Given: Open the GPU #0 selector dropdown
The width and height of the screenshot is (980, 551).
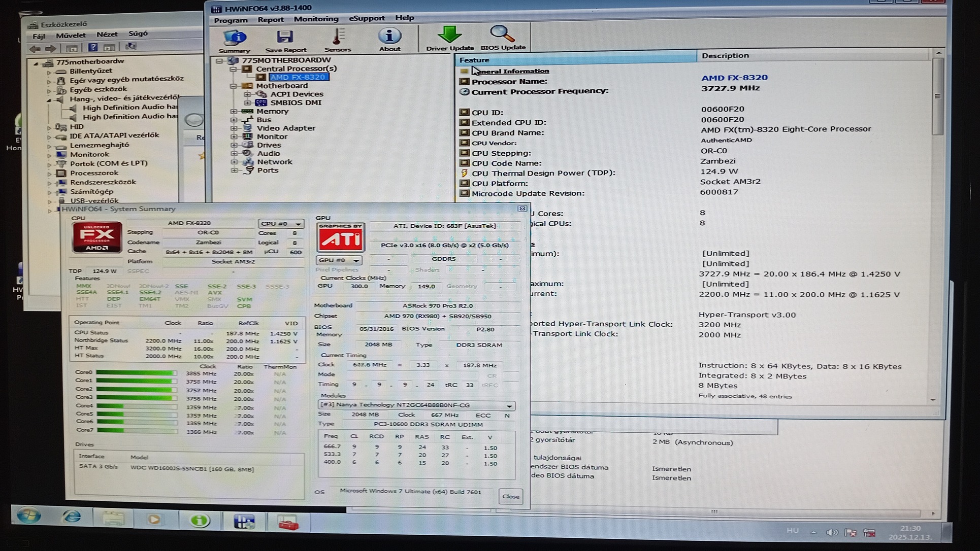Looking at the screenshot, I should click(339, 260).
